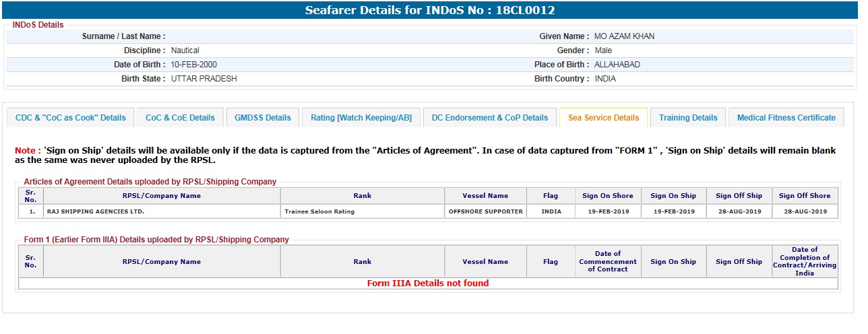This screenshot has width=868, height=334.
Task: Click the date of birth value 10-FEB-2000
Action: point(194,65)
